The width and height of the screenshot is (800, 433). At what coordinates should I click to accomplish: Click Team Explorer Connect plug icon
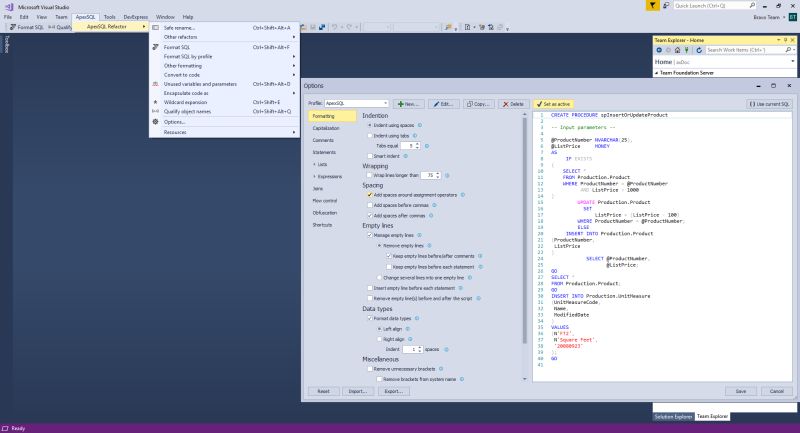click(x=687, y=50)
